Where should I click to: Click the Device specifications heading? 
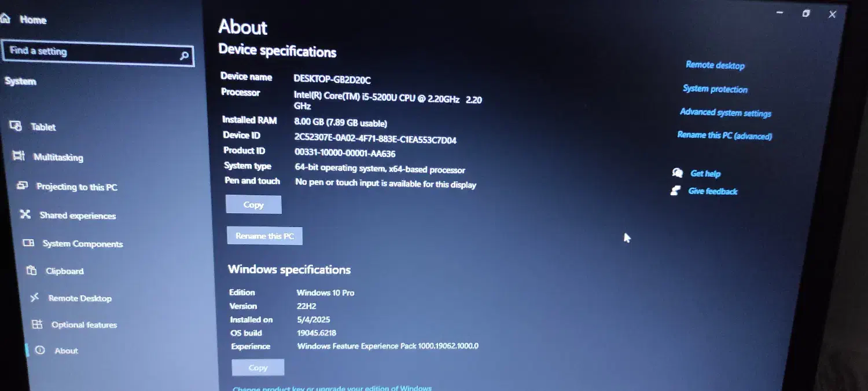pos(277,51)
